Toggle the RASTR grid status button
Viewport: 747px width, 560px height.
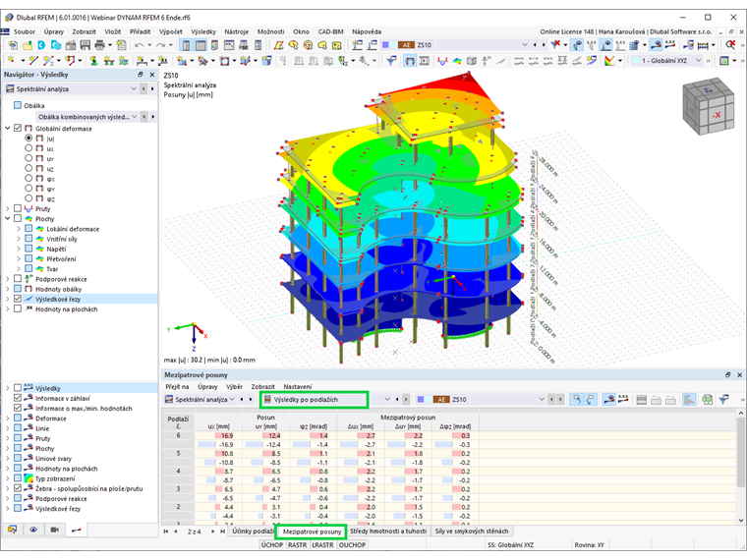pos(297,544)
